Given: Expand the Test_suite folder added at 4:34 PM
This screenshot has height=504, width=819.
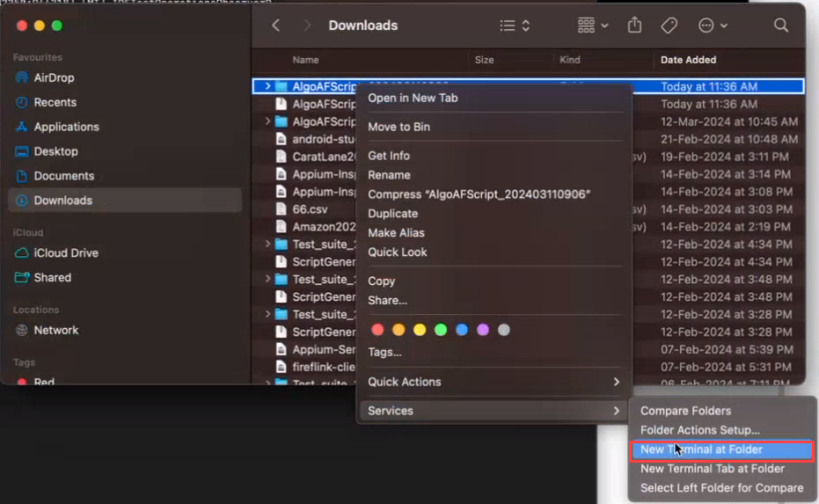Looking at the screenshot, I should pos(267,244).
